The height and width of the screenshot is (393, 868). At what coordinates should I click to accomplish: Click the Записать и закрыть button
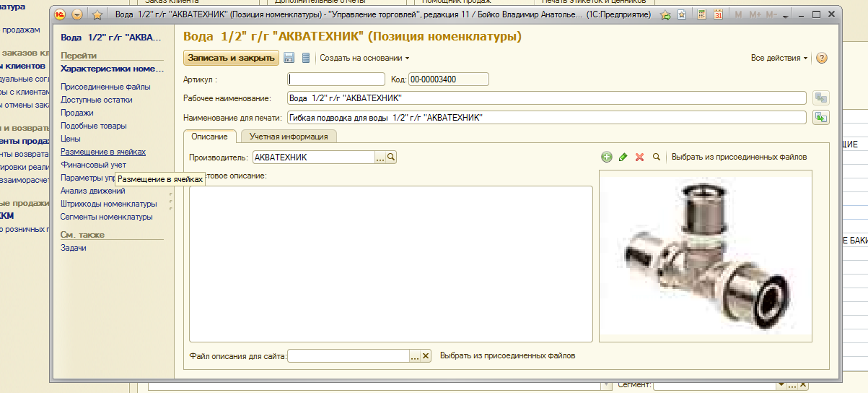coord(232,58)
